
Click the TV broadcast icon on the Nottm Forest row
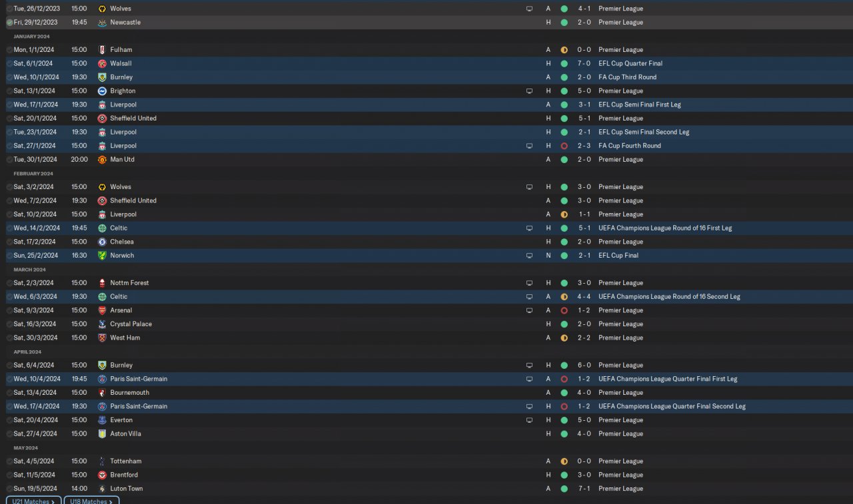[x=529, y=283]
